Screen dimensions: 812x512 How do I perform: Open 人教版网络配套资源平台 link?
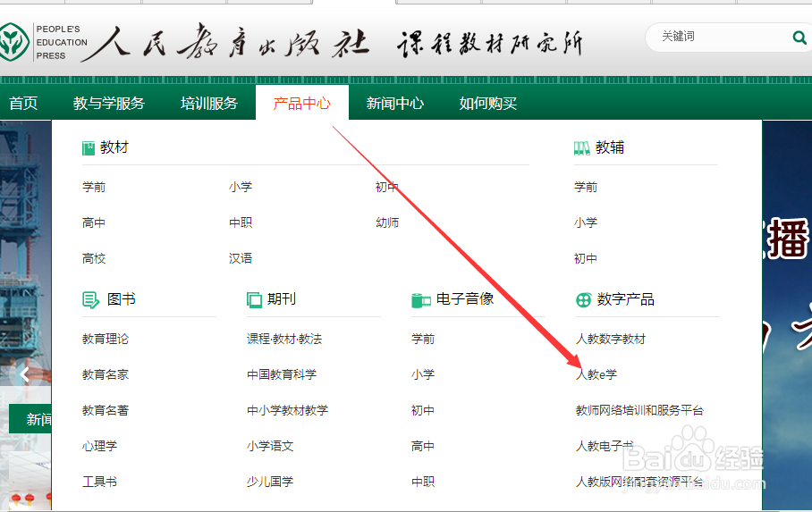[x=640, y=482]
